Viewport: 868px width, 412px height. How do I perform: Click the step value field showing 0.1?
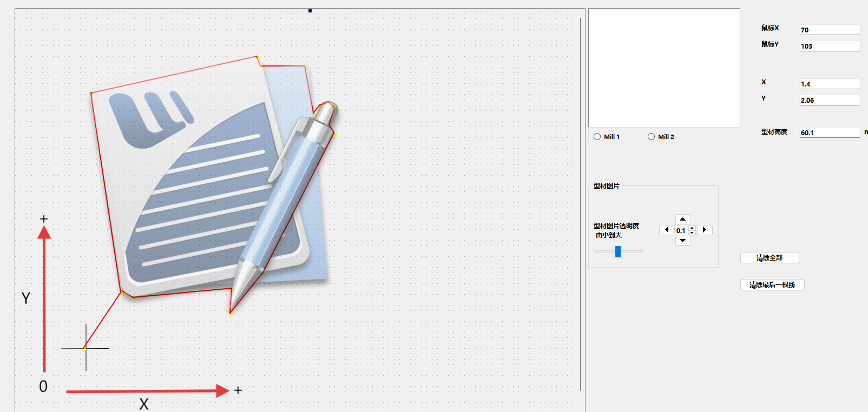tap(682, 230)
